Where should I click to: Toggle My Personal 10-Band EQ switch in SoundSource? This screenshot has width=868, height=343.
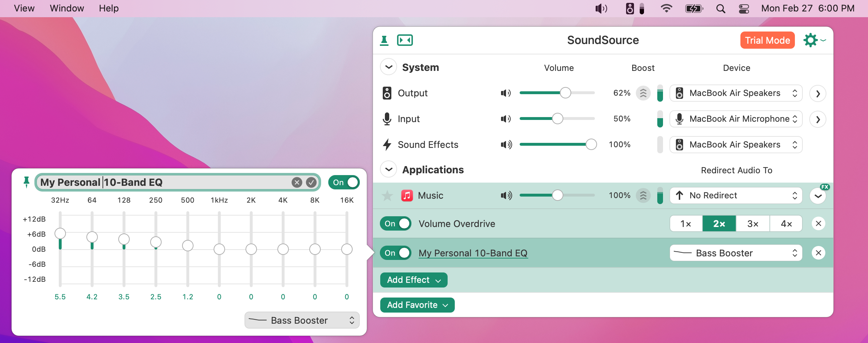(x=395, y=253)
